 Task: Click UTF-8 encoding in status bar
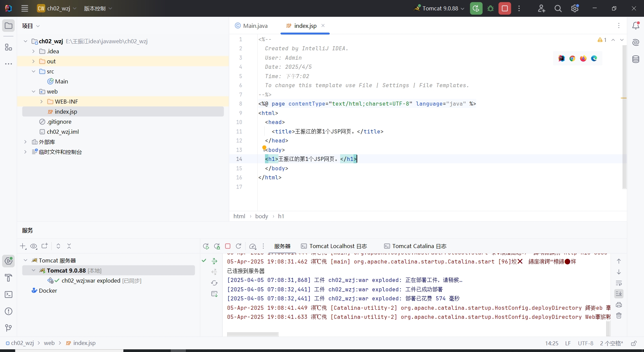tap(585, 343)
